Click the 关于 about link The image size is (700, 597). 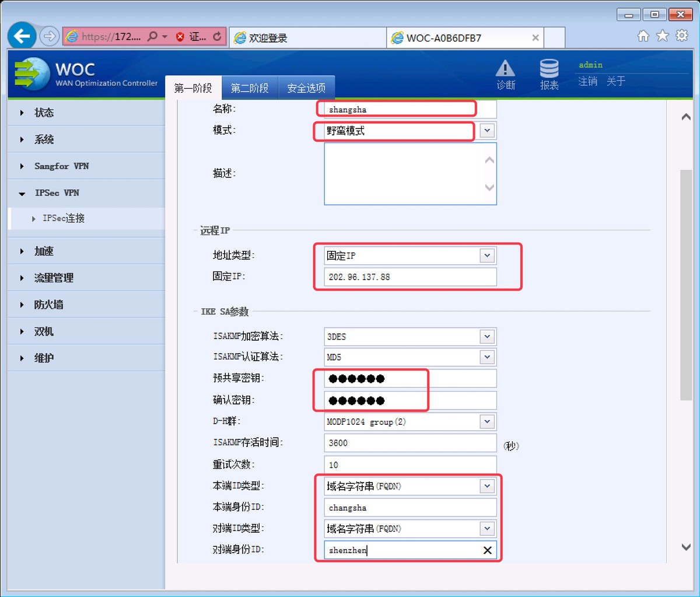tap(615, 82)
